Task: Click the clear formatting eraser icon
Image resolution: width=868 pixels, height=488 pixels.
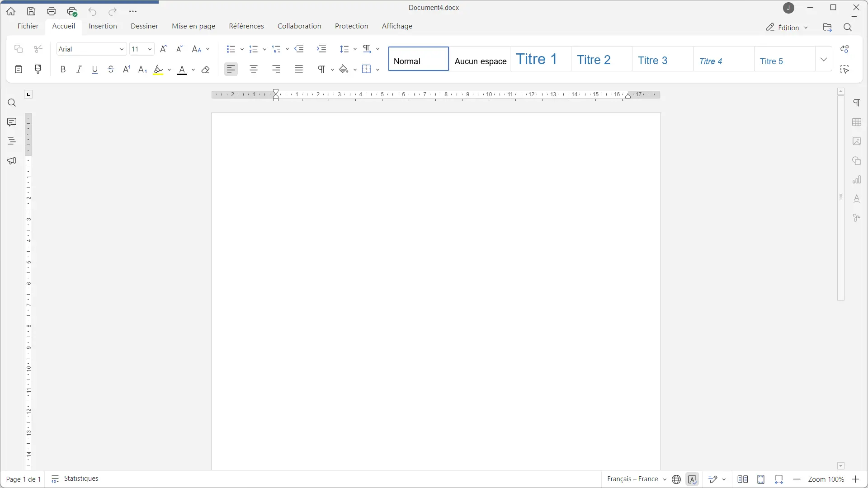Action: (206, 70)
